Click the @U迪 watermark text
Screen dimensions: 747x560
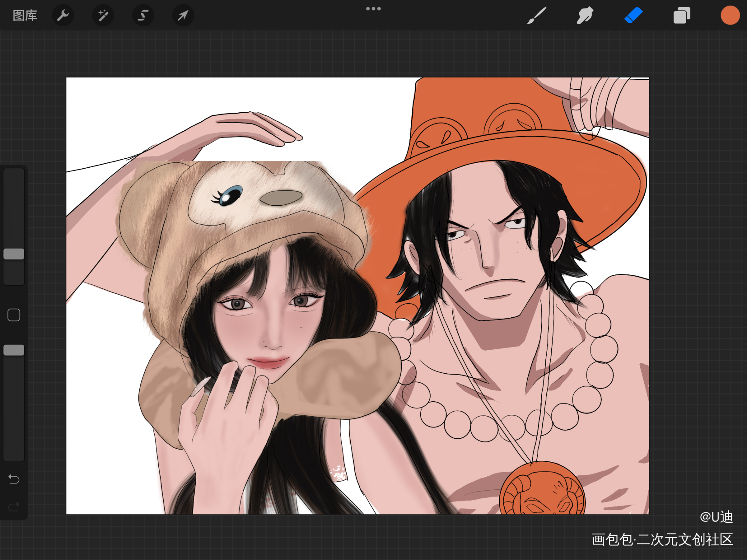[716, 517]
